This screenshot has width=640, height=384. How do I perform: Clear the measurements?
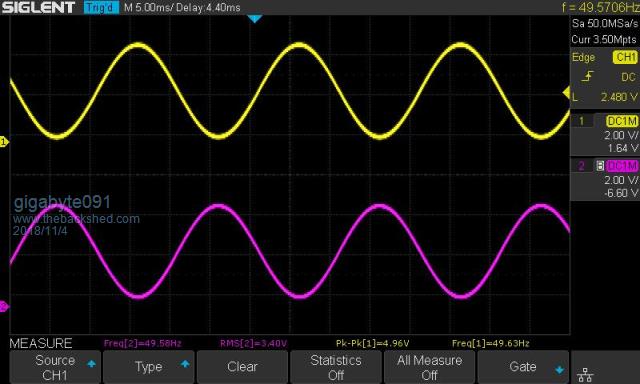[x=242, y=367]
